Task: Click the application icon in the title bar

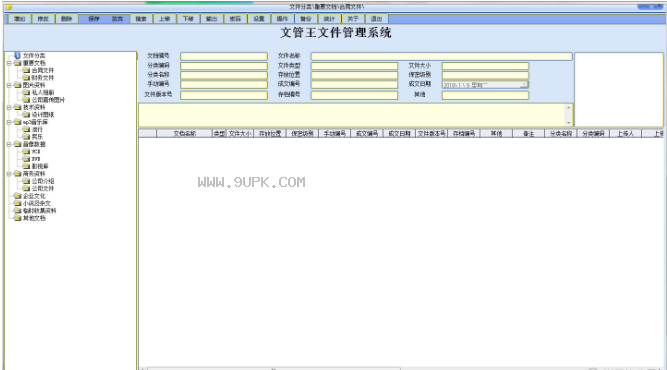Action: (9, 7)
